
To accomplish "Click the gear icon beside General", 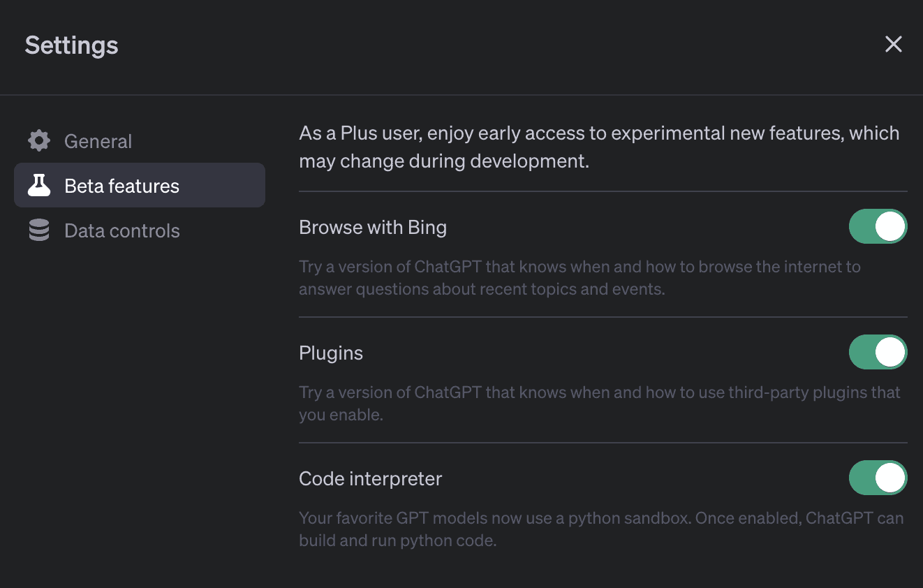I will point(39,141).
